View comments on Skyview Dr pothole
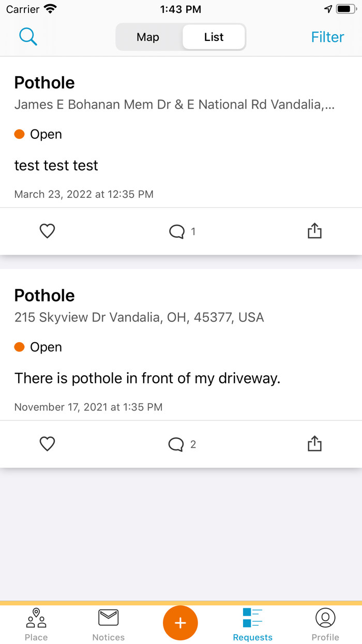 click(x=182, y=444)
